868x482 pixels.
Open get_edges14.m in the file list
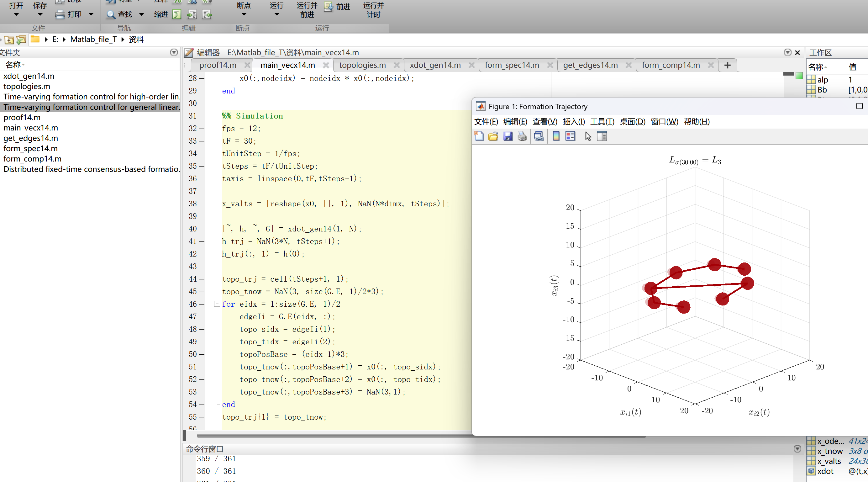31,138
